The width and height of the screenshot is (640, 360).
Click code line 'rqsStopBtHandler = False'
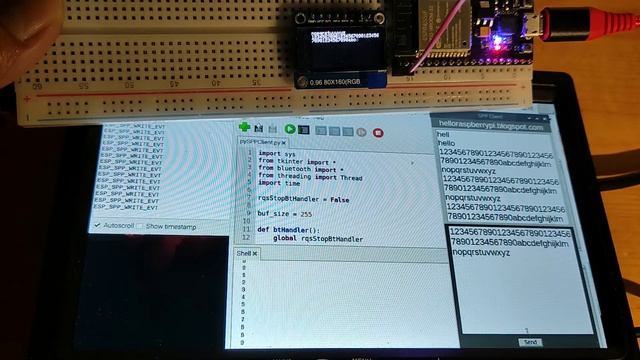coord(303,199)
